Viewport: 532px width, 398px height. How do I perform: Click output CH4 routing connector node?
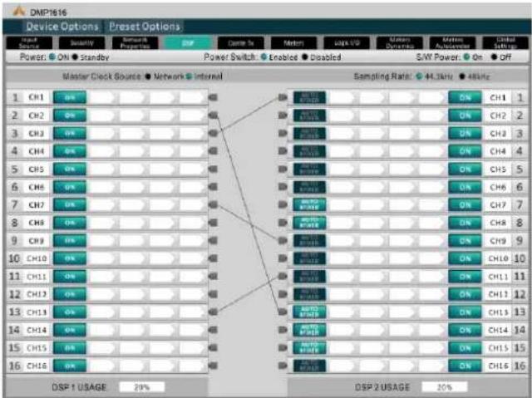tap(283, 151)
